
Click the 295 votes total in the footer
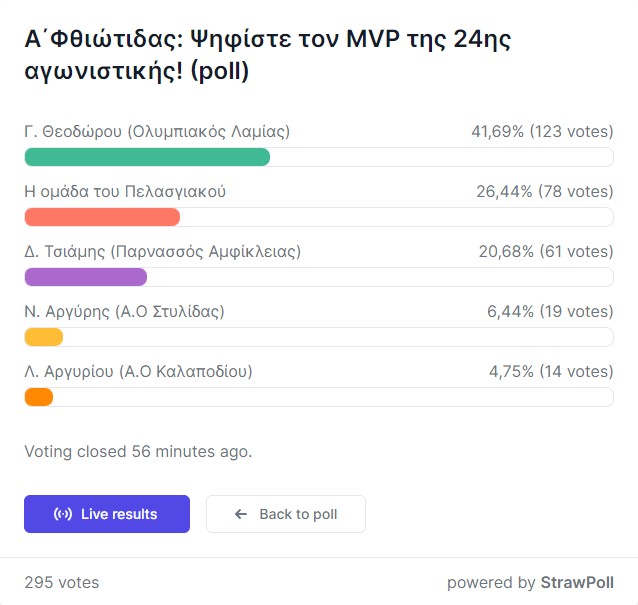(x=62, y=583)
